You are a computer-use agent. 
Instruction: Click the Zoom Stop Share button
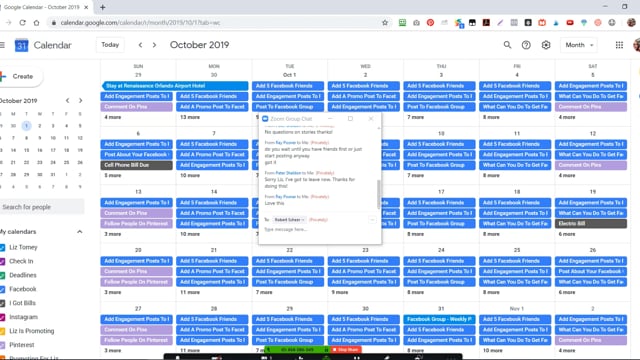[x=345, y=349]
